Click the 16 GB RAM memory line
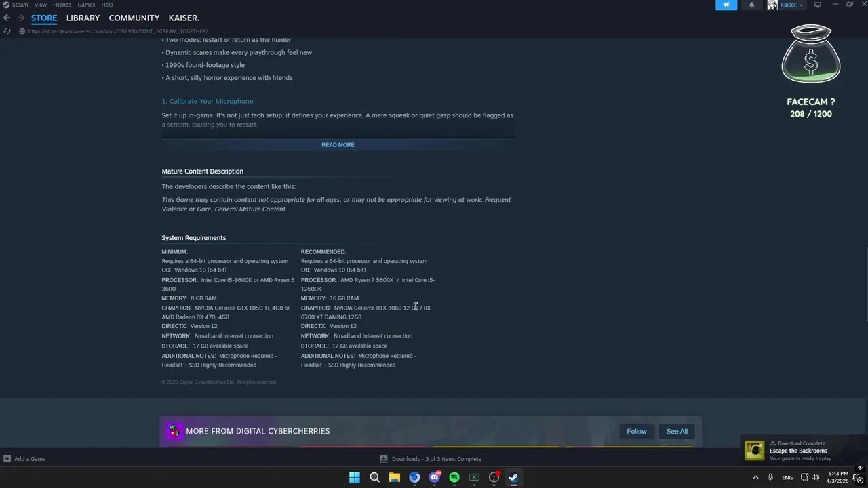This screenshot has width=868, height=488. (330, 298)
